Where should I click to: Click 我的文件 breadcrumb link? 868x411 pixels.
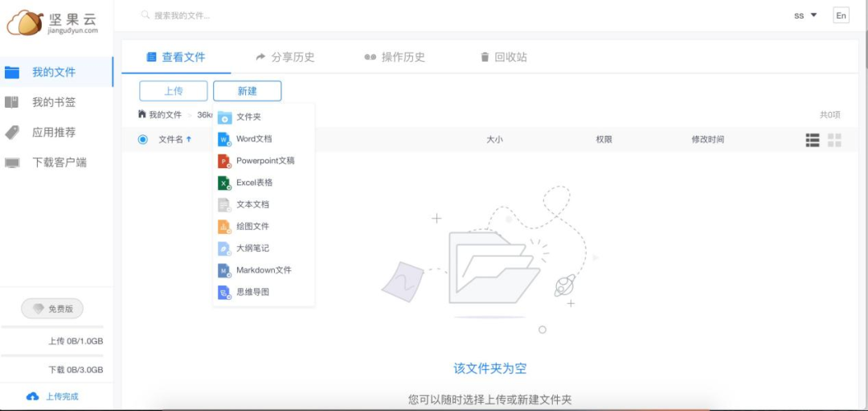point(165,115)
